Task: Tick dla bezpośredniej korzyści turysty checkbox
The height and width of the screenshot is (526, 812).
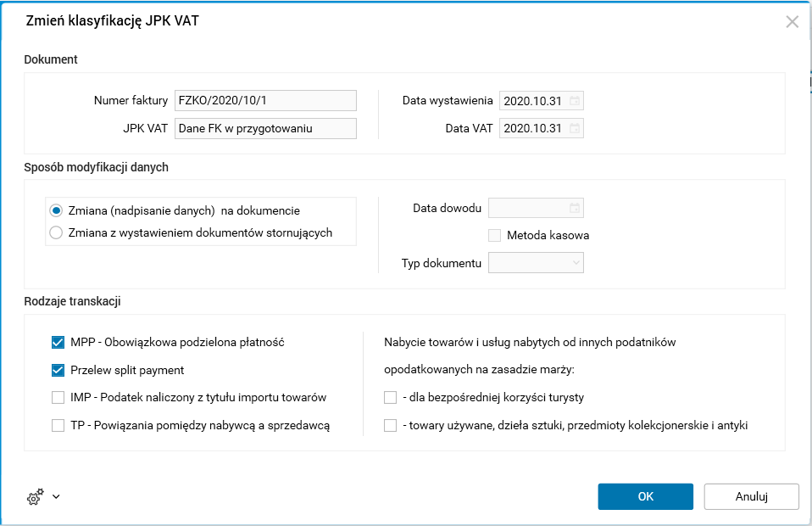Action: click(x=391, y=397)
